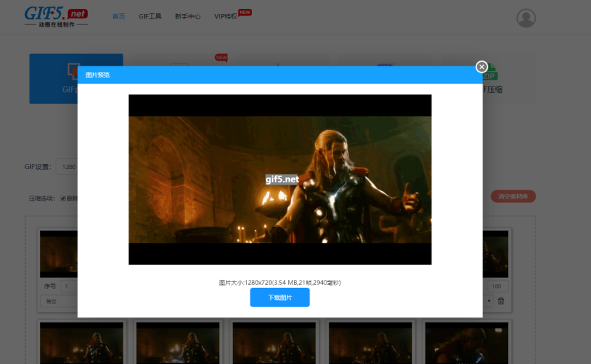
Task: Select the third thumbnail in the bottom row
Action: click(x=274, y=343)
